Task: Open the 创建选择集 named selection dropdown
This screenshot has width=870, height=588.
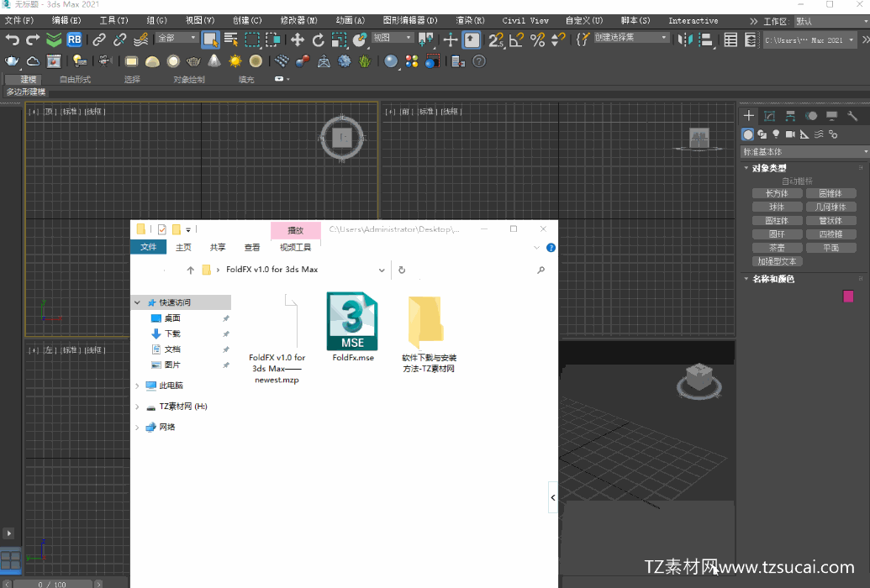Action: [631, 38]
